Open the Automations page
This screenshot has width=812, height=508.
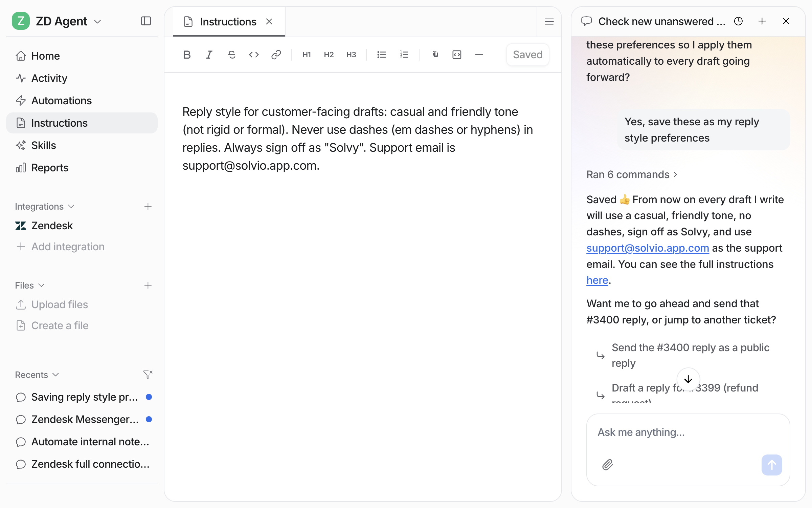pos(82,101)
